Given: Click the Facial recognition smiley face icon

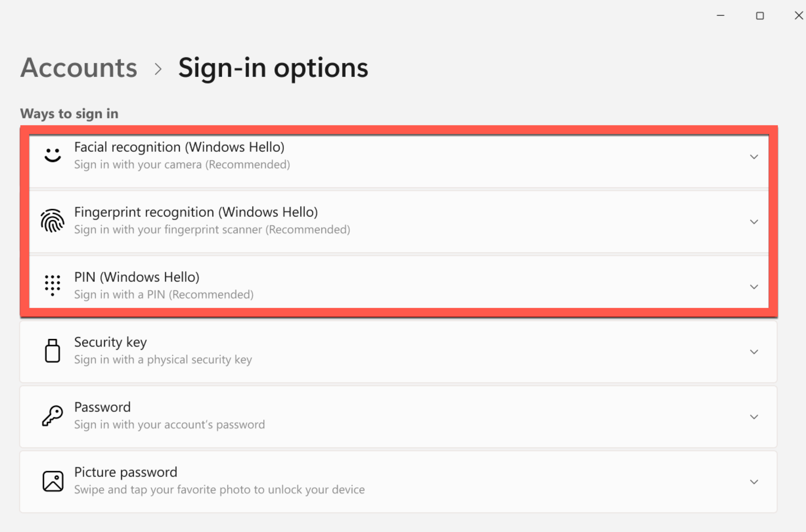Looking at the screenshot, I should (x=53, y=155).
